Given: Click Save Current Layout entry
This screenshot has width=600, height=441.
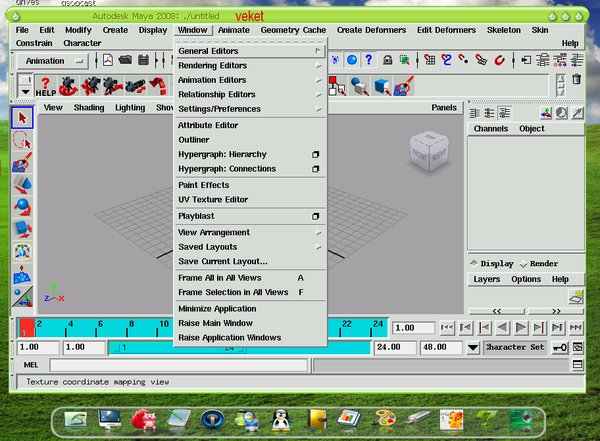Looking at the screenshot, I should pos(222,260).
